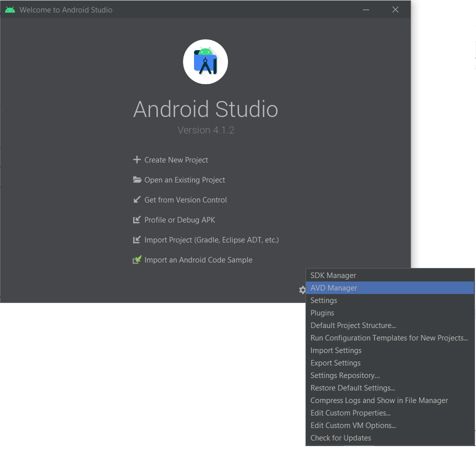Select Check for Updates
The height and width of the screenshot is (452, 476).
coord(390,437)
